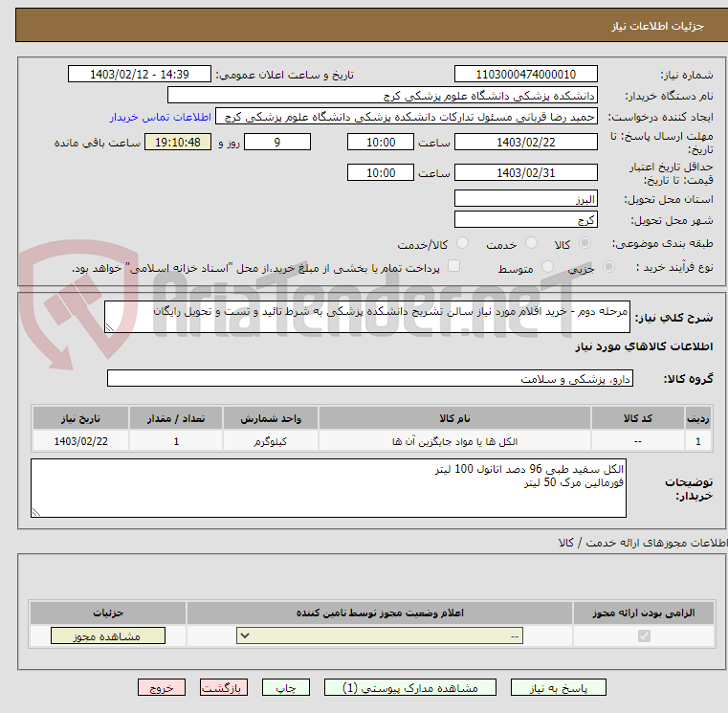Click the deadline hour field on the 1403/02/22 row
Screen dimensions: 728x713
click(x=380, y=143)
